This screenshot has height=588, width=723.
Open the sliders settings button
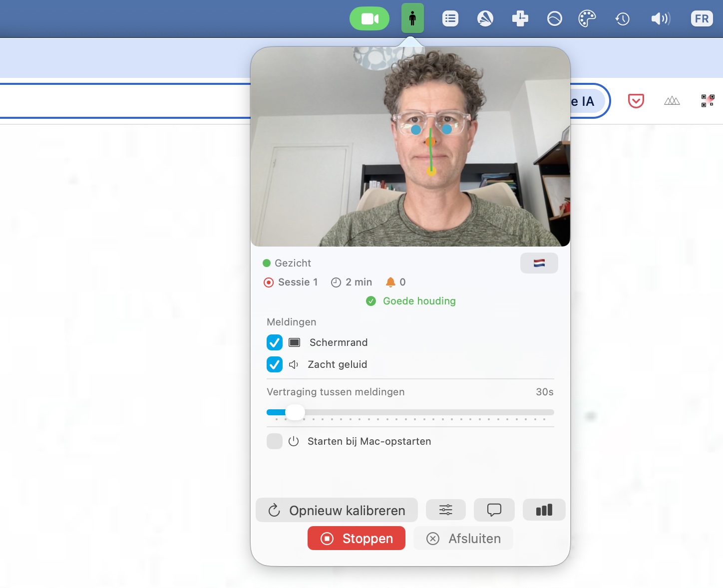[446, 510]
